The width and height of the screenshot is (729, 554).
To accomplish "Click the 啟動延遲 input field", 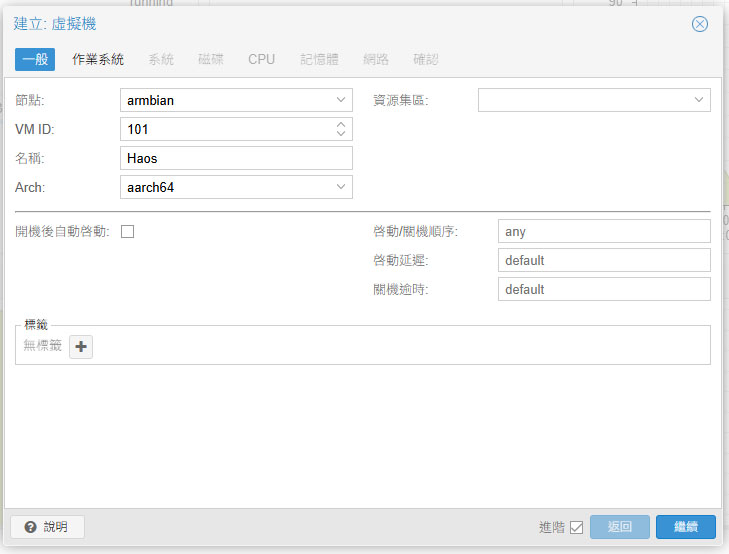I will click(x=603, y=260).
